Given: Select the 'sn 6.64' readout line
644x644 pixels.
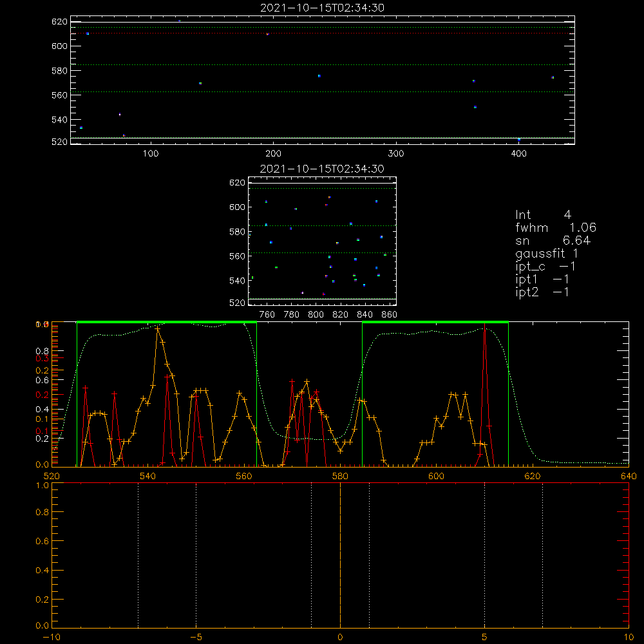Looking at the screenshot, I should click(x=553, y=240).
